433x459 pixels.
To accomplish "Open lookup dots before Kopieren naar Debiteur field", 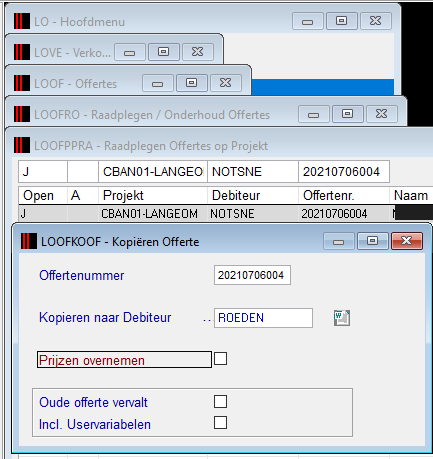I will tap(207, 320).
